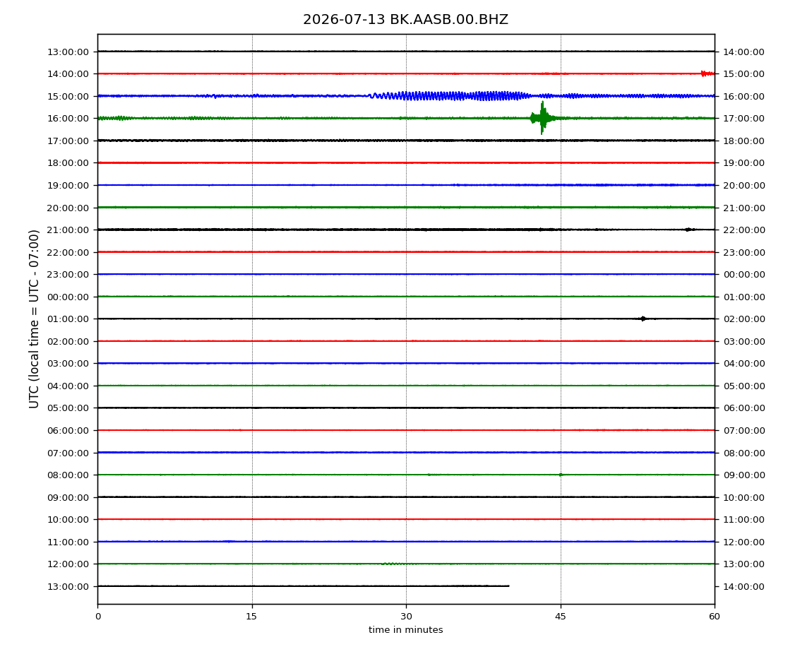
Task: Click the green dot on 08:00 trace near 45 minutes
Action: click(x=561, y=475)
